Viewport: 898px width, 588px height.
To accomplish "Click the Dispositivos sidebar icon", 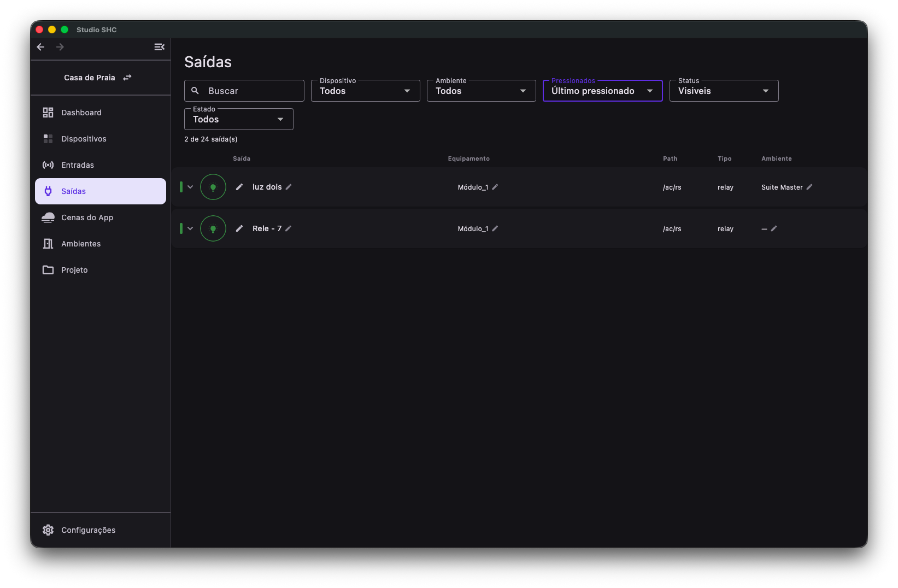I will coord(48,139).
